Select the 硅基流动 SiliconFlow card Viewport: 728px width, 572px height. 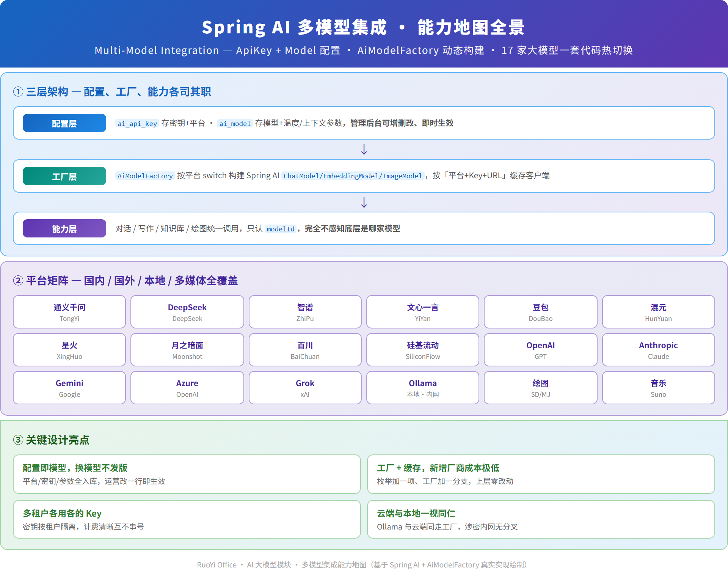pyautogui.click(x=423, y=350)
